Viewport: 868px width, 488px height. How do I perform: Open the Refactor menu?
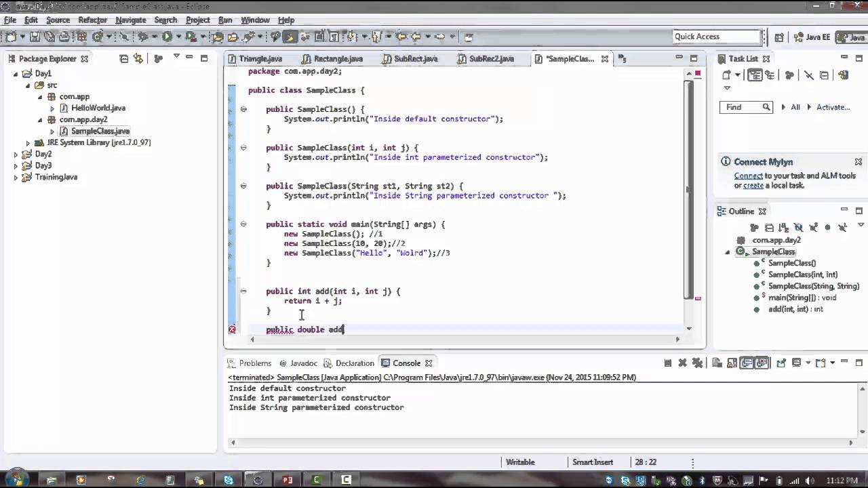coord(92,20)
